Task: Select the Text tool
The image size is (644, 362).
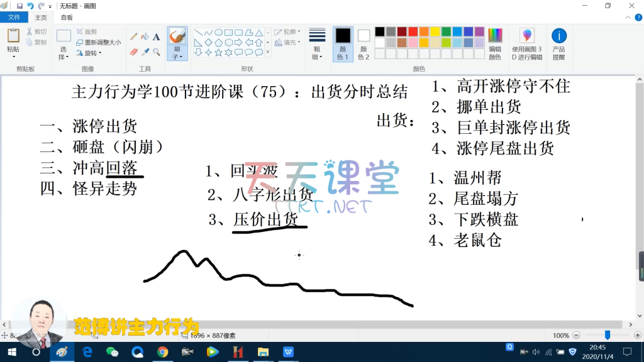Action: (156, 37)
